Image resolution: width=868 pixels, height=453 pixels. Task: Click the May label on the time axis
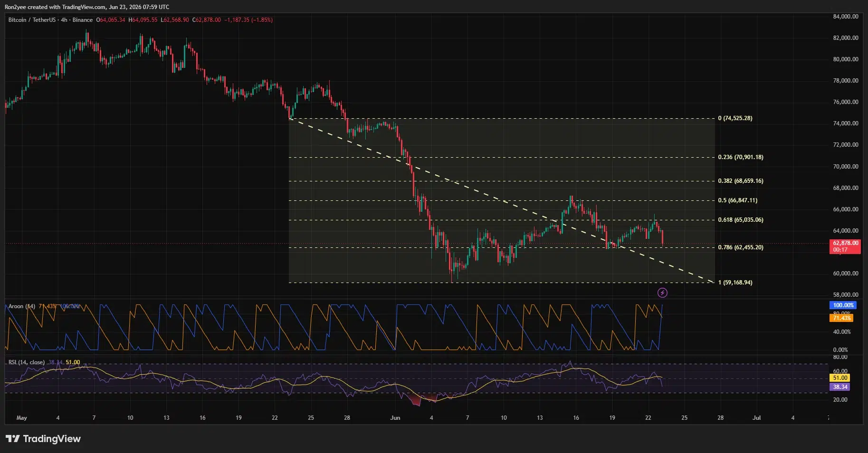22,418
